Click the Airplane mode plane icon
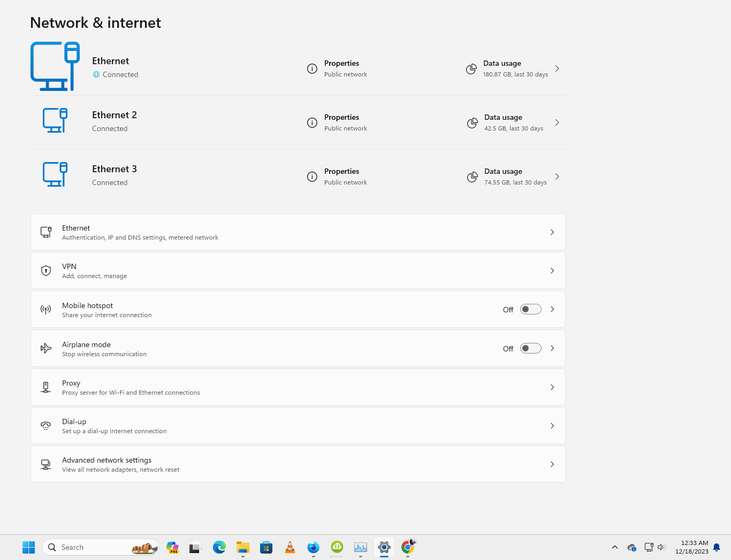The image size is (731, 560). tap(46, 348)
